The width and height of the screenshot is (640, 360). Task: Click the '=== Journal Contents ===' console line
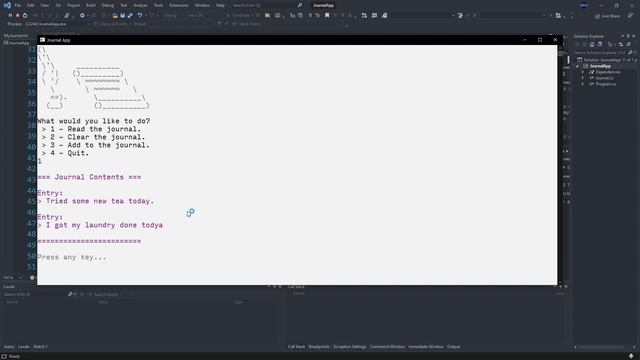click(x=89, y=177)
